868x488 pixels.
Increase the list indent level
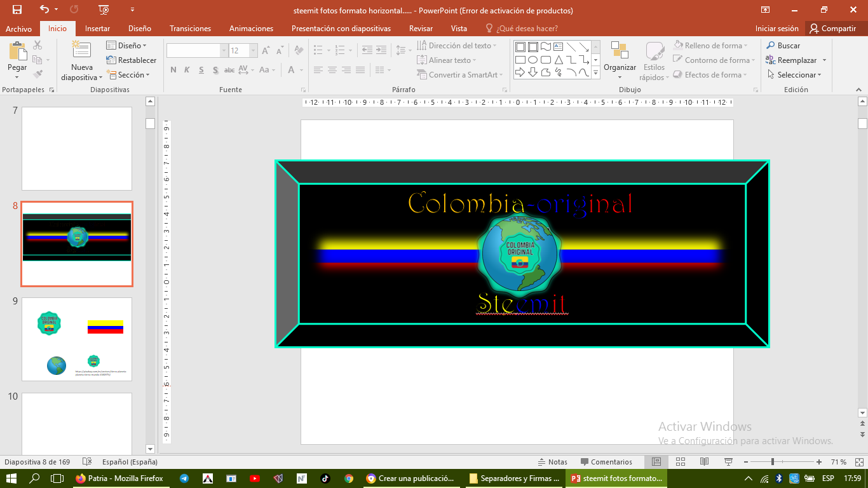pyautogui.click(x=382, y=50)
